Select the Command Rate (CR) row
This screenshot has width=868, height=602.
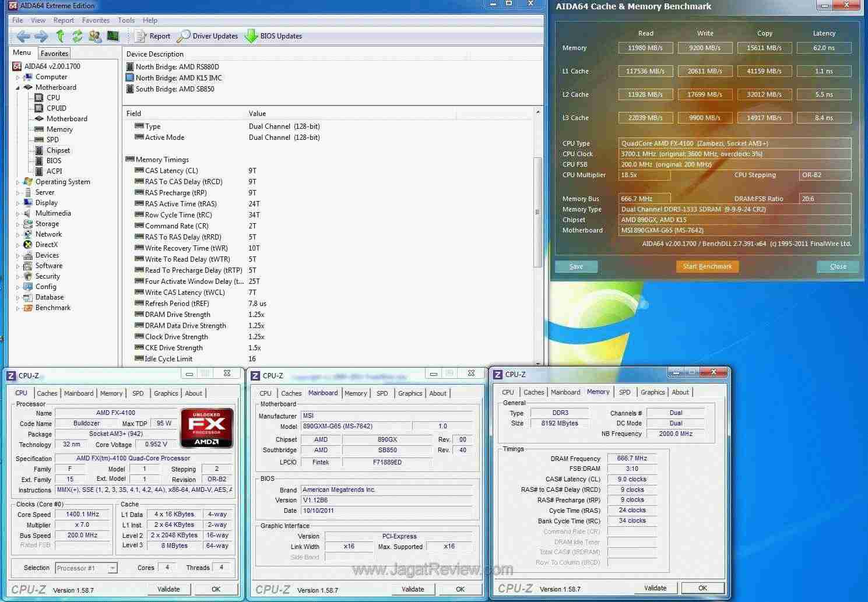click(329, 226)
